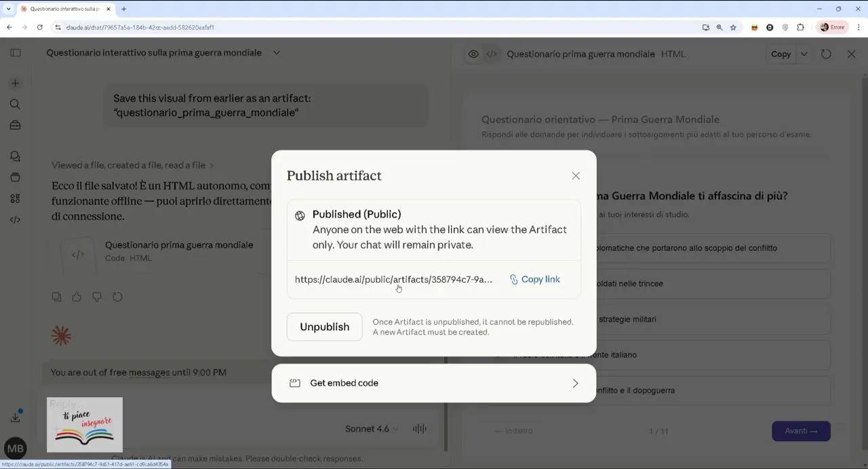
Task: Open the MB profile avatar
Action: pos(15,448)
